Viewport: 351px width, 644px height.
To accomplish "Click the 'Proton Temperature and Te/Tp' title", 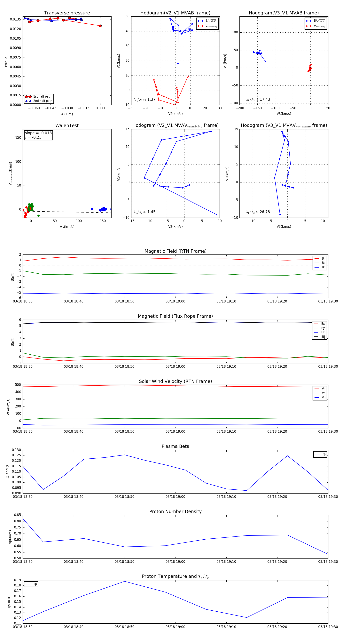I will pyautogui.click(x=175, y=576).
